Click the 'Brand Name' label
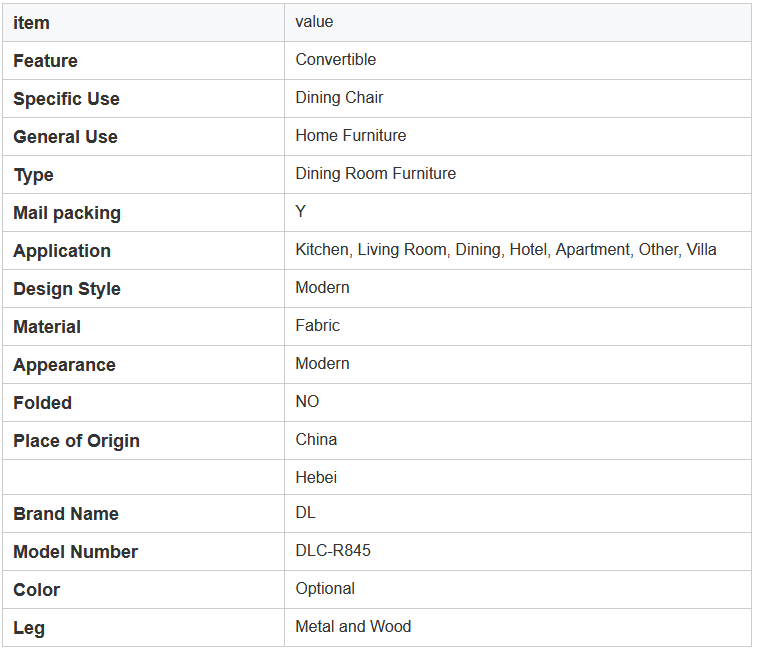Viewport: 757px width, 651px height. pos(66,514)
